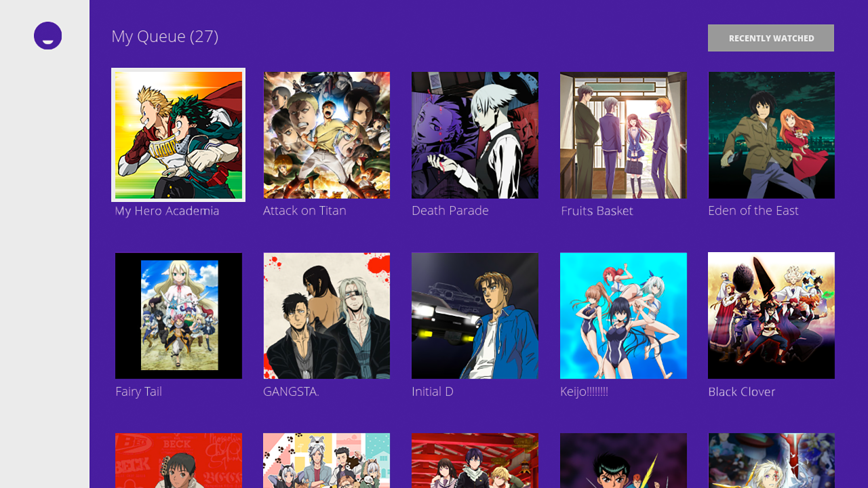Select the "Keijo!!!!!!!!" title label
The image size is (868, 488).
coord(585,392)
